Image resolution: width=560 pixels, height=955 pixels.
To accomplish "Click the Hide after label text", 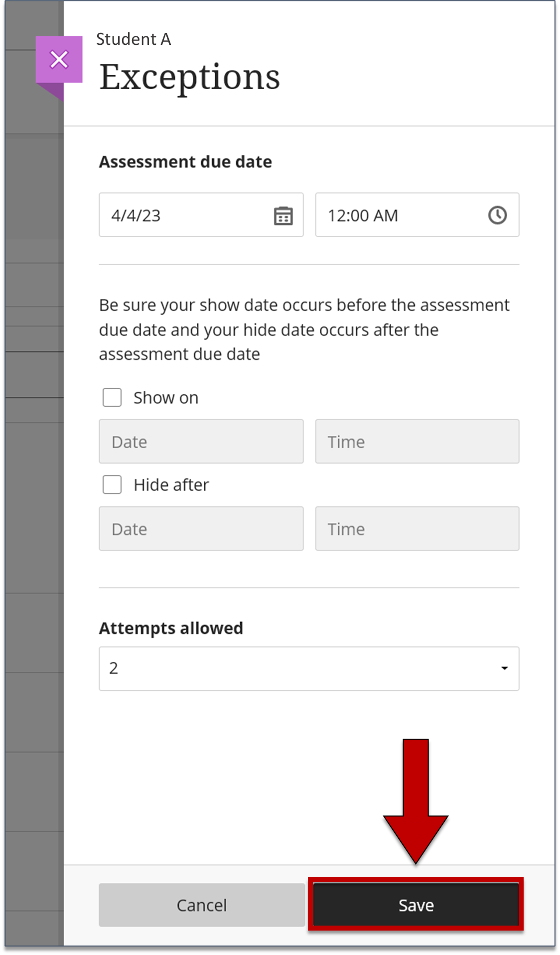I will (x=171, y=485).
